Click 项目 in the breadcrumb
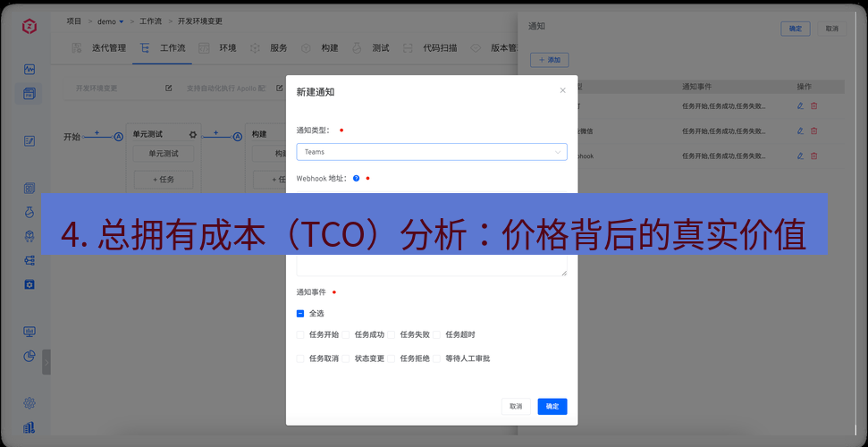868x447 pixels. tap(74, 21)
